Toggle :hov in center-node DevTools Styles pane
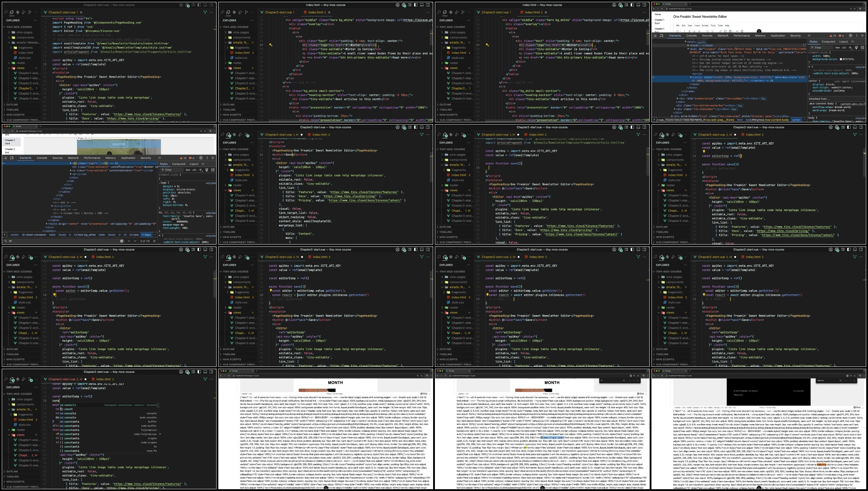The image size is (868, 491). pyautogui.click(x=838, y=48)
